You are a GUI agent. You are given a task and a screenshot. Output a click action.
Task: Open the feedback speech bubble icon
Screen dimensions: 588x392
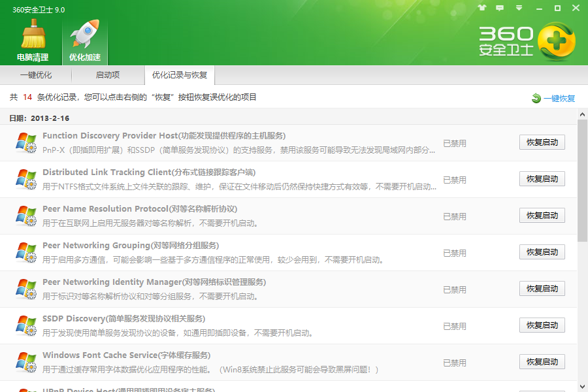click(500, 8)
